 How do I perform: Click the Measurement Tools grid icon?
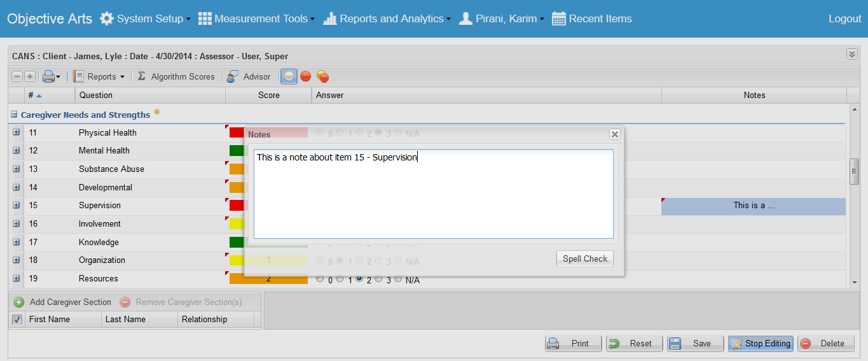(x=205, y=18)
